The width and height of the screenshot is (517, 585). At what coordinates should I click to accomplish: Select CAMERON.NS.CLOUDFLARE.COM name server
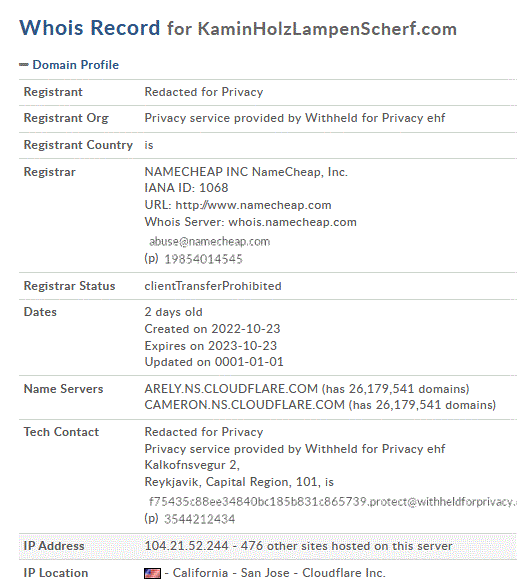point(244,405)
